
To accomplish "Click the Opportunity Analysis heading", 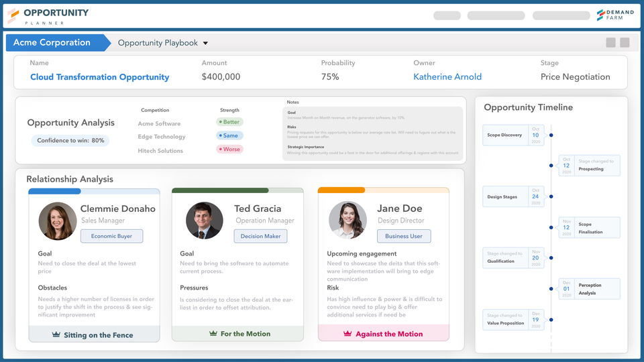I will (70, 123).
